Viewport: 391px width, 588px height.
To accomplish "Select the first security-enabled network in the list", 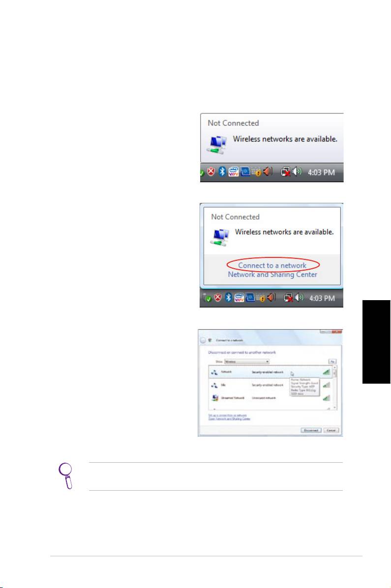I will coord(266,373).
